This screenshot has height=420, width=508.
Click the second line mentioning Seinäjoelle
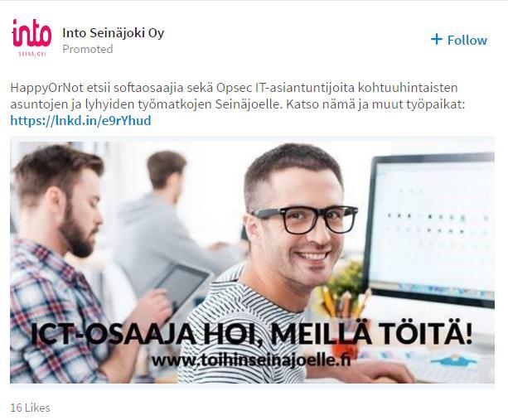pyautogui.click(x=238, y=104)
